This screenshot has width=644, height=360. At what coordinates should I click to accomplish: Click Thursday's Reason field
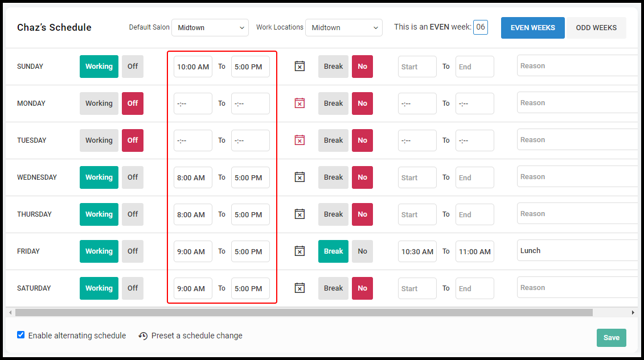[577, 214]
